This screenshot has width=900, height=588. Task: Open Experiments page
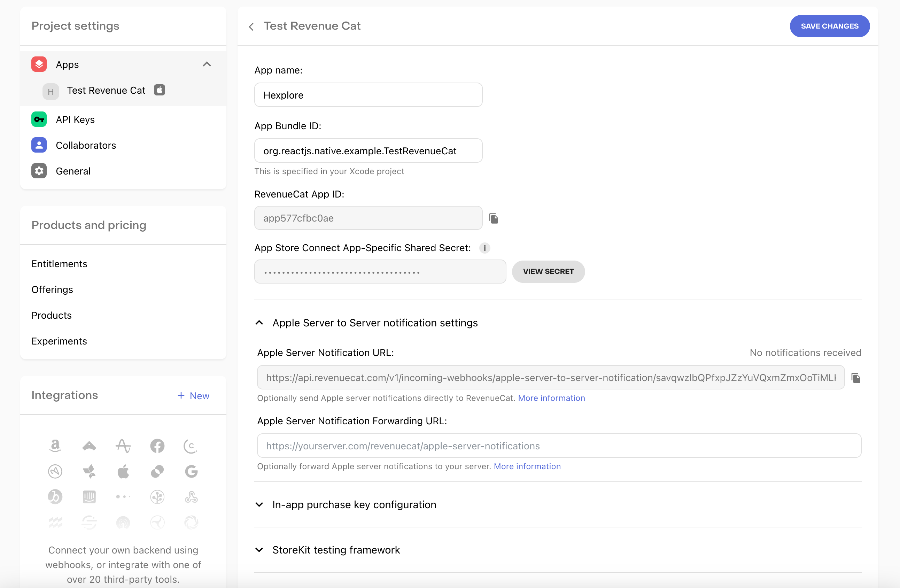pyautogui.click(x=59, y=341)
